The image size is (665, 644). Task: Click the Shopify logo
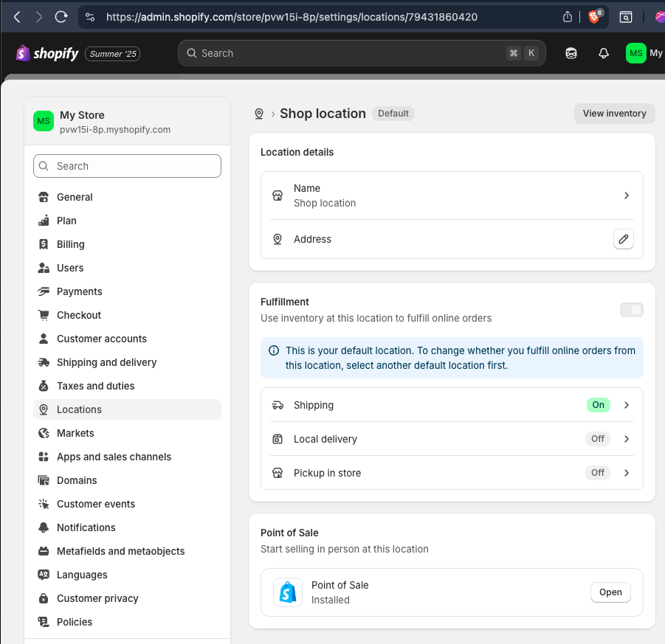(47, 53)
